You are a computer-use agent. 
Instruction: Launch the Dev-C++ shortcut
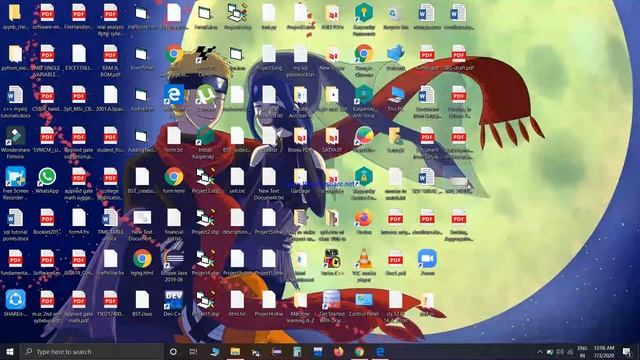[x=174, y=303]
